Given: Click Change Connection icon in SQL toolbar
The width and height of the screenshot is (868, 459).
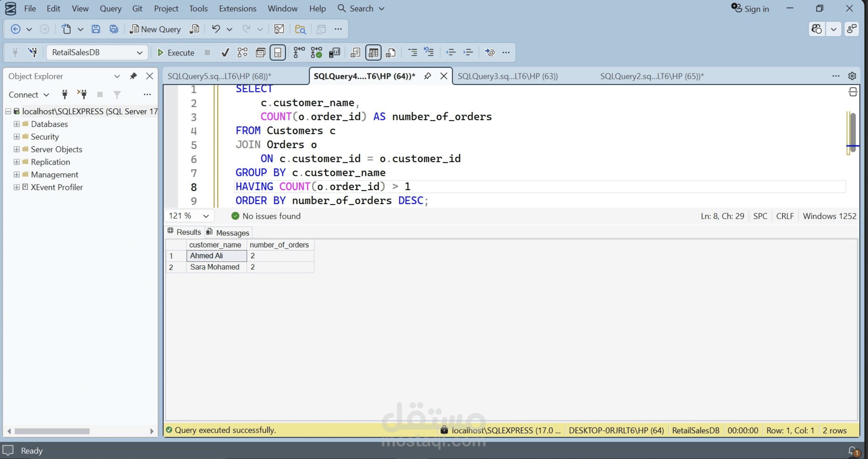Looking at the screenshot, I should (x=33, y=52).
